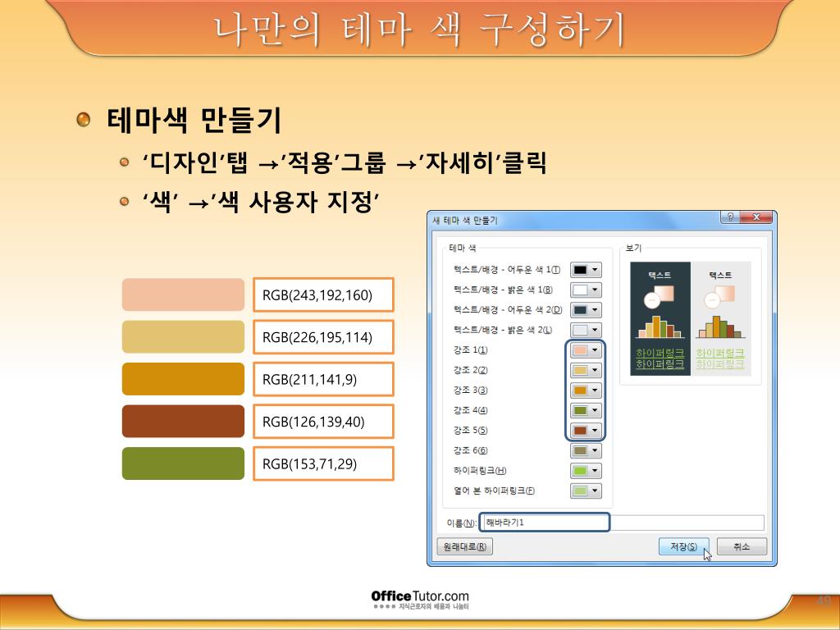Open the 강조 1 color dropdown
The image size is (840, 630).
(586, 349)
